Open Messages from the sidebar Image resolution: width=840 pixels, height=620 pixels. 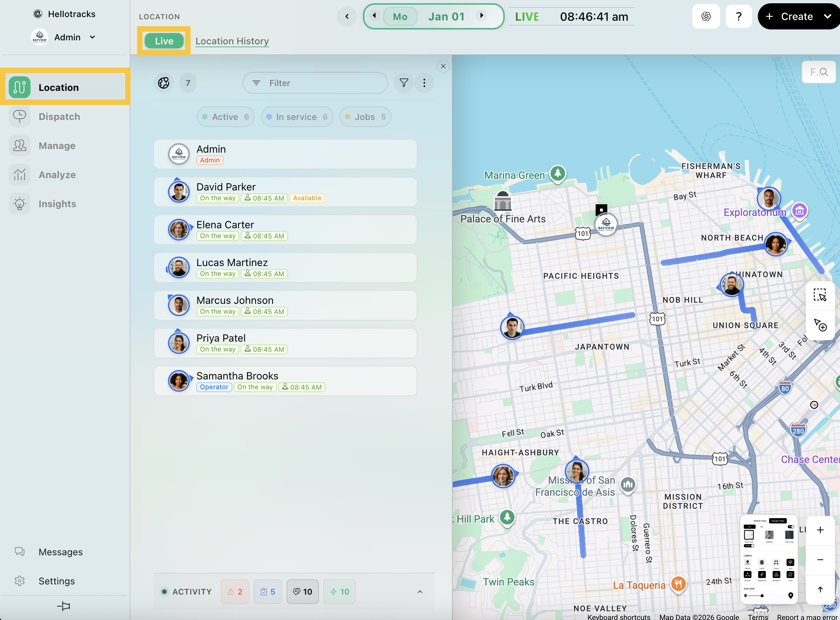[x=60, y=552]
